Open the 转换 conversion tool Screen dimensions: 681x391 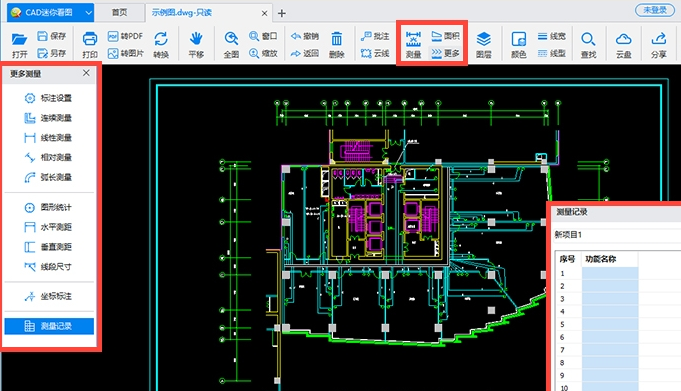click(161, 45)
